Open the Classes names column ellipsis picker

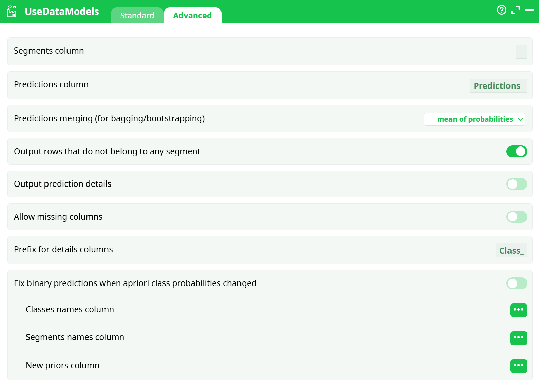[x=518, y=310]
